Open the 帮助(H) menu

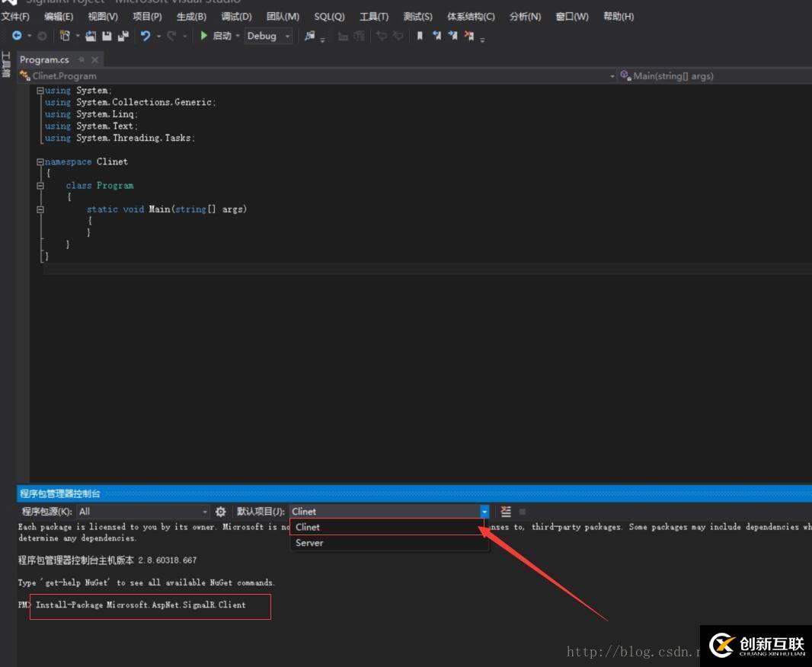[x=619, y=17]
